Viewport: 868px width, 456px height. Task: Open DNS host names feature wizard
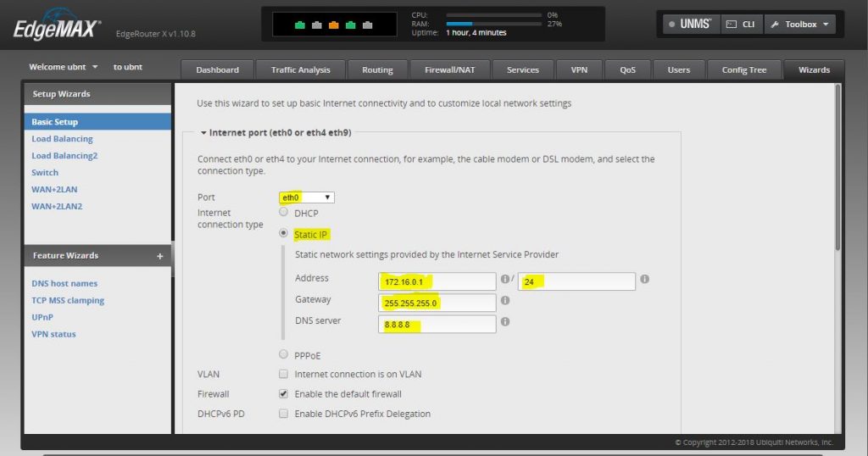(x=64, y=283)
